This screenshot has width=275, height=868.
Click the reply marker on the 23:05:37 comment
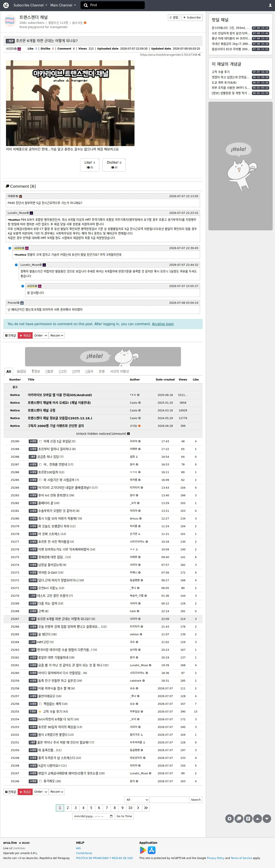tap(22, 286)
